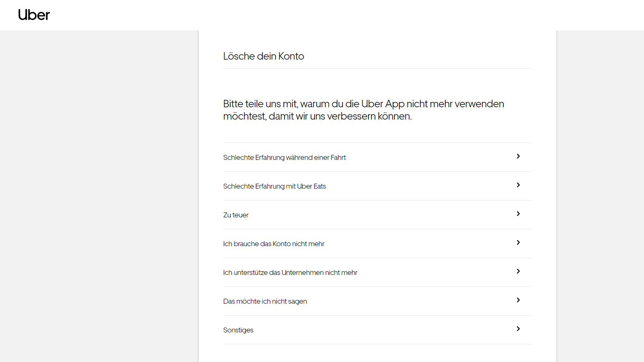Open chevron next to 'Schlechte Erfahrung während einer Fahrt'
The height and width of the screenshot is (362, 644).
point(518,157)
